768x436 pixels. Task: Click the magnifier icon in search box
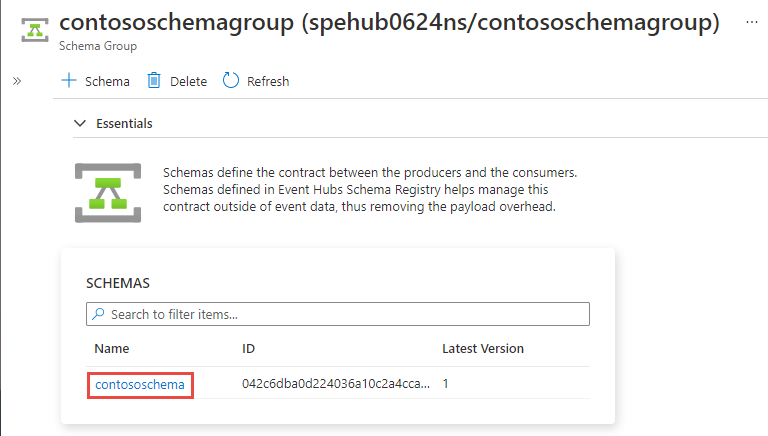[98, 314]
